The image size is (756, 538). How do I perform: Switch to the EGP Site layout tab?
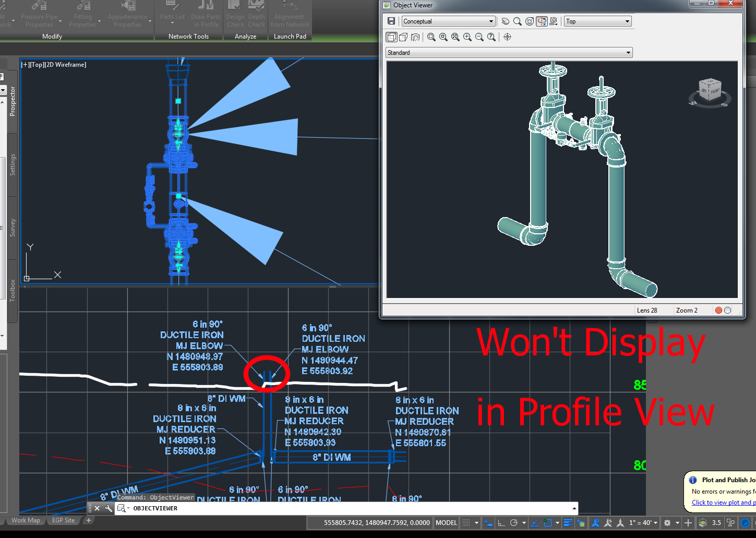point(63,520)
